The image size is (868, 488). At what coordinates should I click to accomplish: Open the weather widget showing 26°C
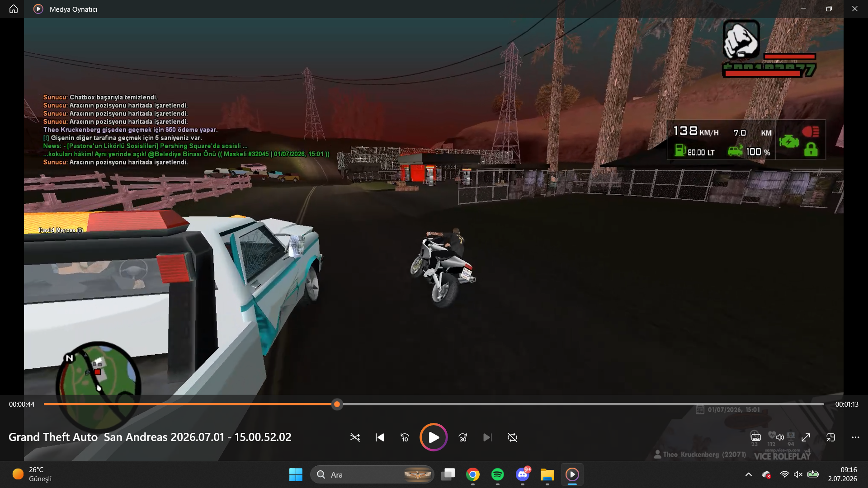point(33,474)
